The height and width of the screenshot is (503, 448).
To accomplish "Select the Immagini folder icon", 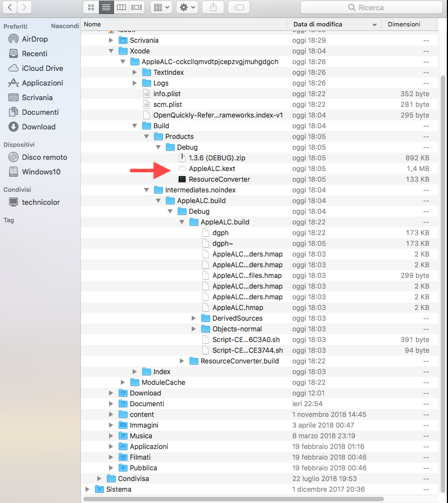I will tap(123, 425).
